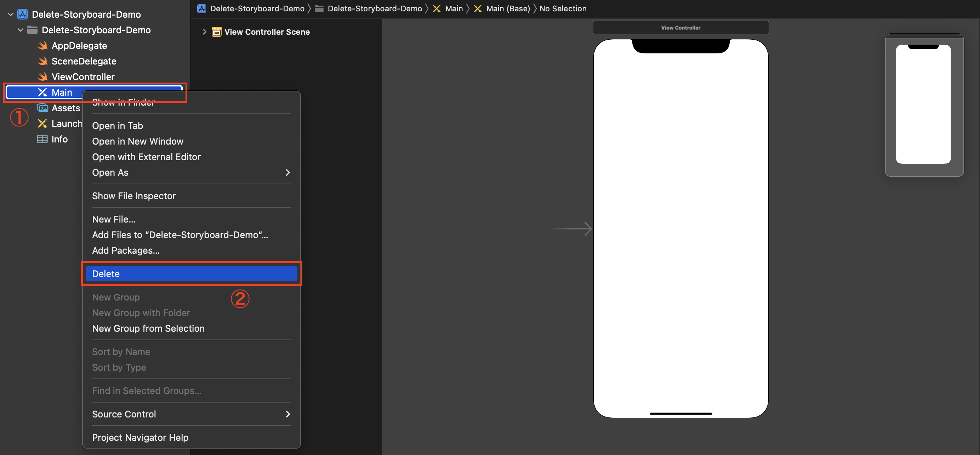This screenshot has width=980, height=455.
Task: Select the AppDelegate file name
Action: [79, 46]
